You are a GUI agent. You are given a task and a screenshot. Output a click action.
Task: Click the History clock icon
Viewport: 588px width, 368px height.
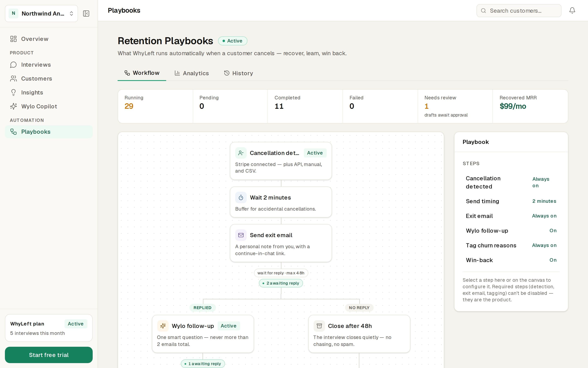(227, 73)
